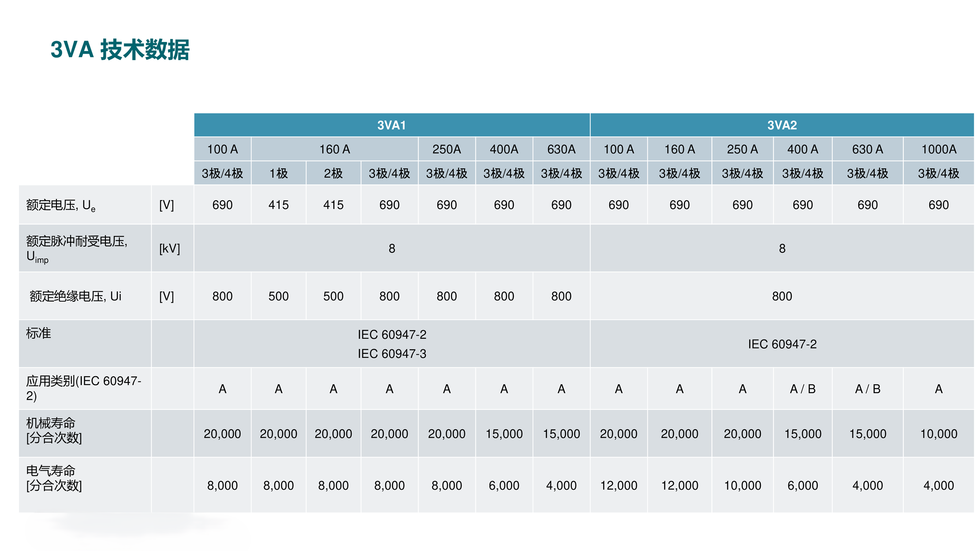
Task: Click the first 12,000 electrical life value
Action: point(618,485)
